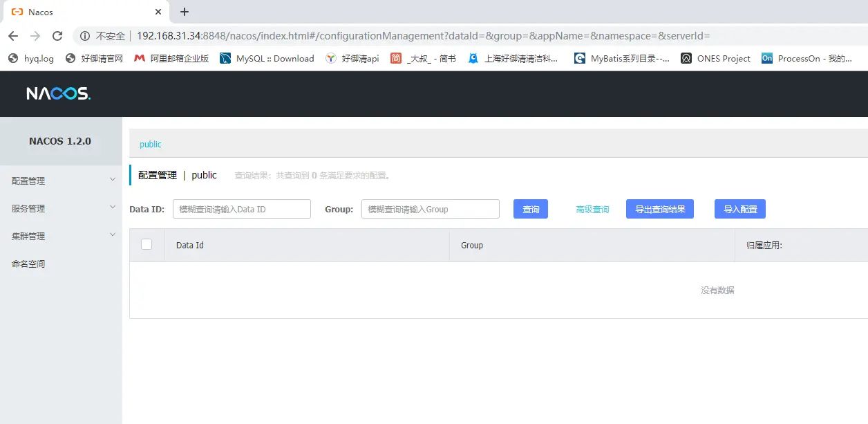Open the 高级查询 advanced query link
The height and width of the screenshot is (424, 868).
592,209
